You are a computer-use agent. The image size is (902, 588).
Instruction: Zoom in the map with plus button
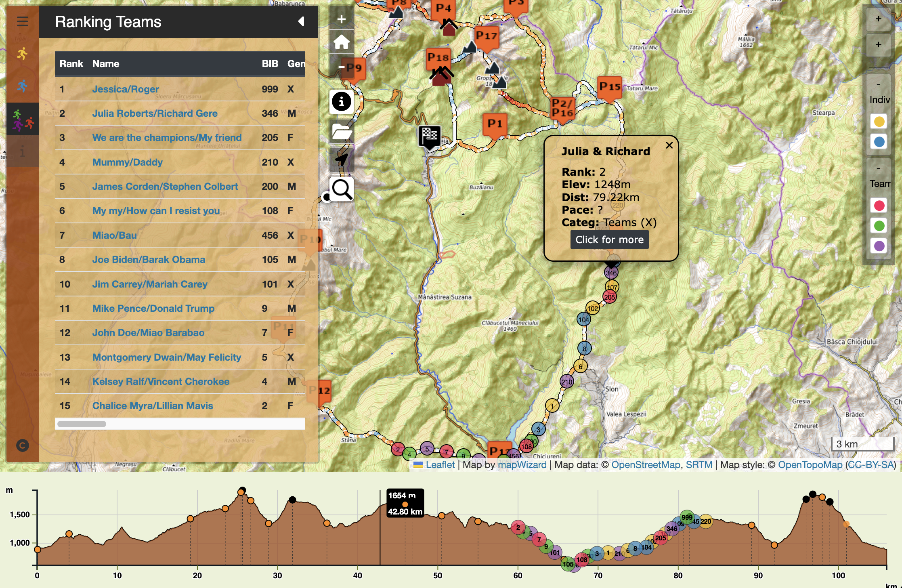[x=342, y=19]
